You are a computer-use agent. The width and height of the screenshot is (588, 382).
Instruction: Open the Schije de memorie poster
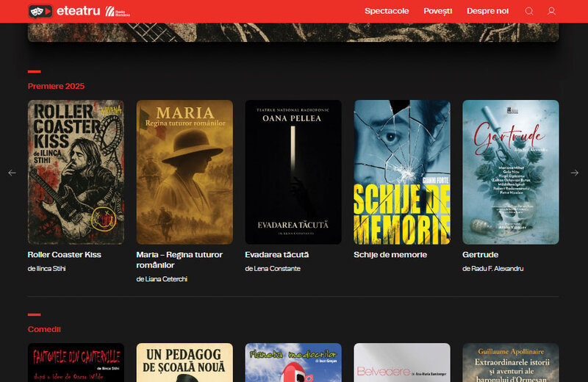(402, 172)
